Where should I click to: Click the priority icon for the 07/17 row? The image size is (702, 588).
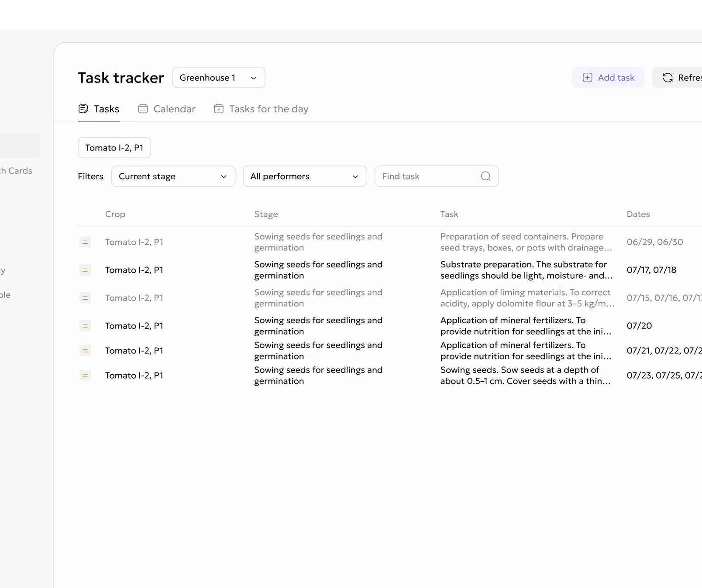pyautogui.click(x=85, y=270)
